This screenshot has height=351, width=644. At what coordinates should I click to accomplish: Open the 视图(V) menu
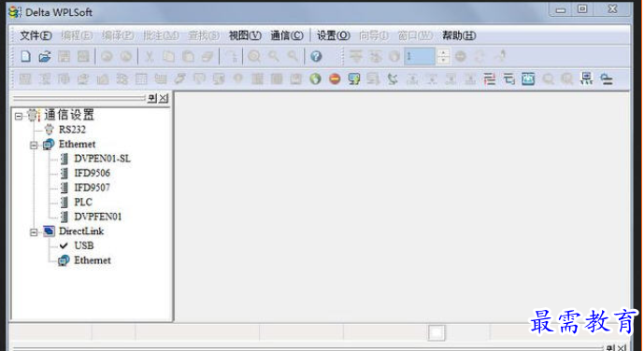click(x=245, y=35)
